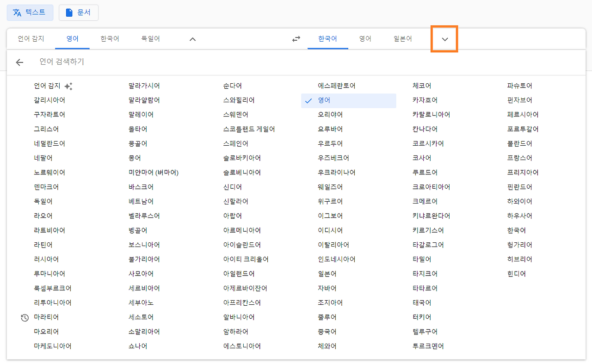Choose 말레이어 from the language list

(141, 115)
